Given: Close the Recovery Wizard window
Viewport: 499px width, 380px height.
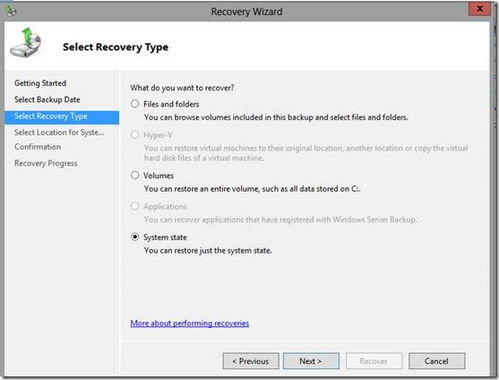Looking at the screenshot, I should click(x=480, y=9).
